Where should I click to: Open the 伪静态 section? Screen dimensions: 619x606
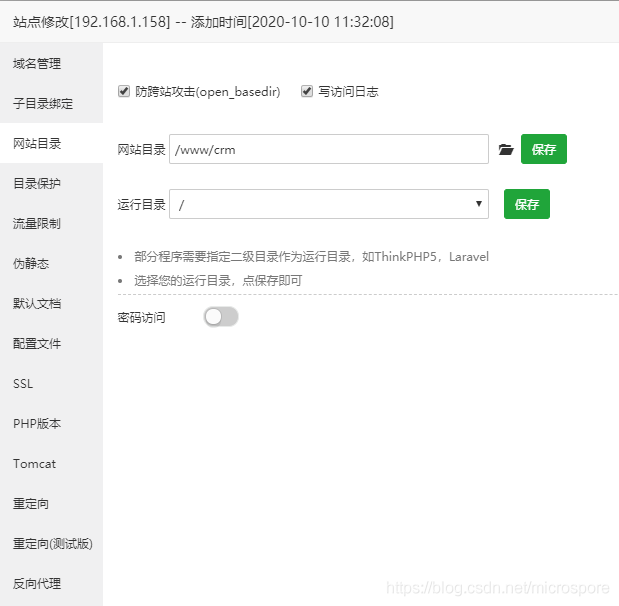coord(51,263)
